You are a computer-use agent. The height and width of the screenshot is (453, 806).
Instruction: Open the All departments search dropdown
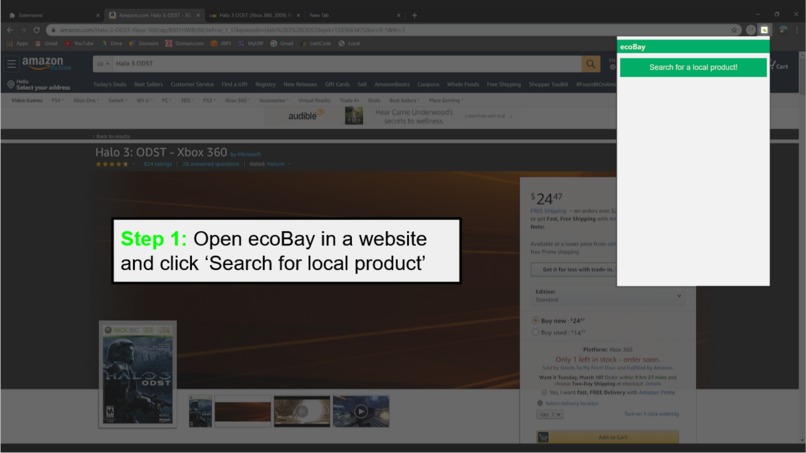tap(103, 64)
